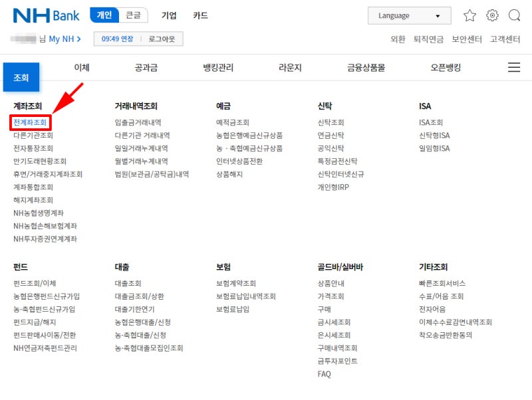Select the 뱅킹관리 main menu item
Image resolution: width=532 pixels, height=400 pixels.
click(x=218, y=68)
